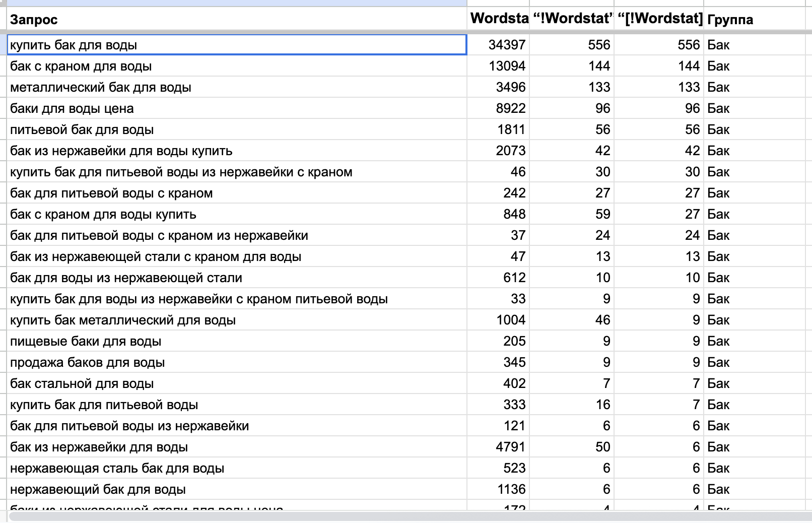Select the '"!Wordstat"' column header cell
Screen dimensions: 812x523
(x=572, y=19)
